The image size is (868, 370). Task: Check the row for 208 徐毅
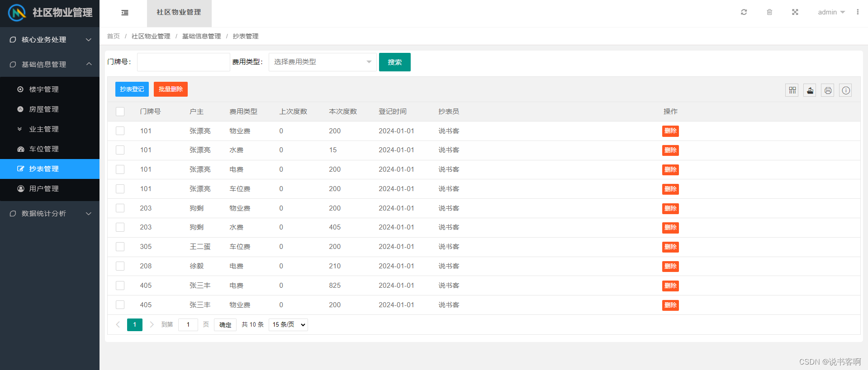coord(120,266)
